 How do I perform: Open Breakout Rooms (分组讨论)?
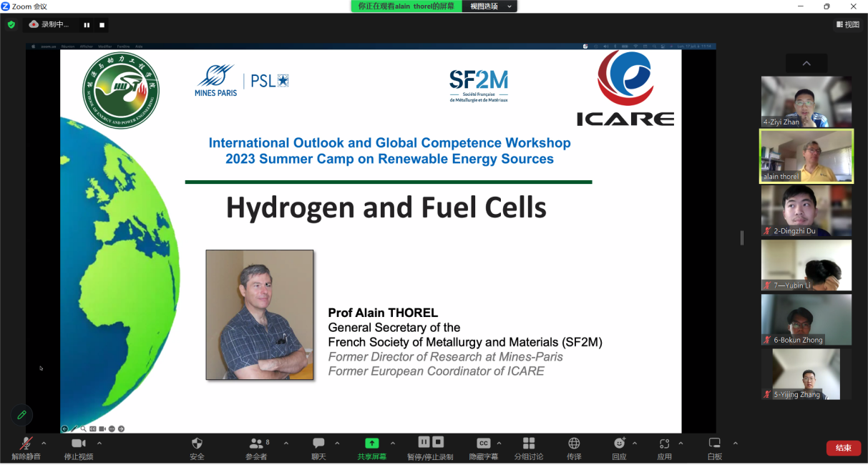click(x=529, y=444)
